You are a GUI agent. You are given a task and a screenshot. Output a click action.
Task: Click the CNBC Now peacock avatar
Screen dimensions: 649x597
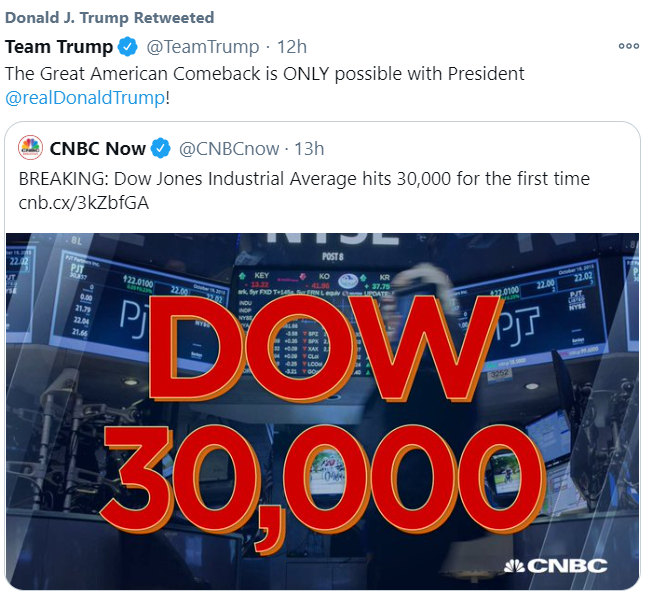point(31,149)
